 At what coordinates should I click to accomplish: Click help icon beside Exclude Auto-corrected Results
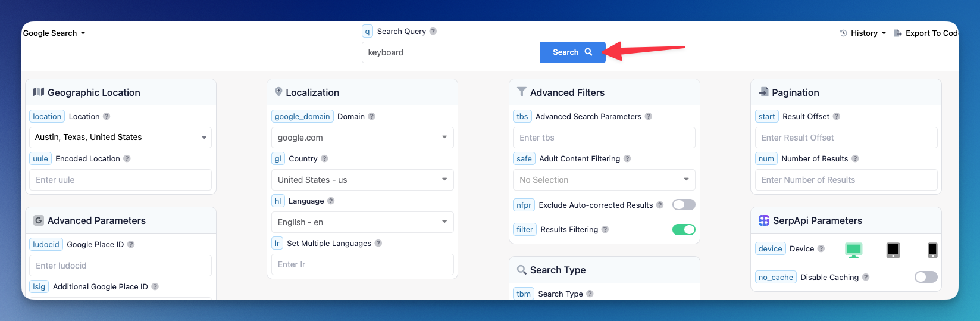[660, 205]
